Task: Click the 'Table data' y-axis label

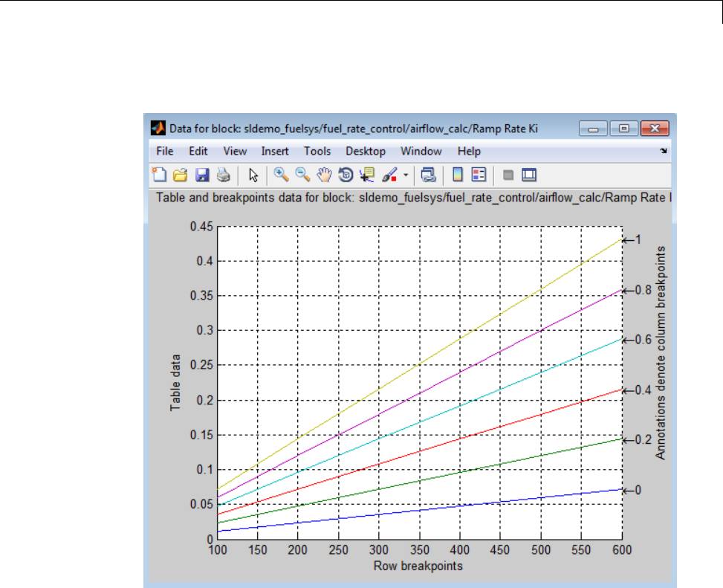Action: point(175,383)
